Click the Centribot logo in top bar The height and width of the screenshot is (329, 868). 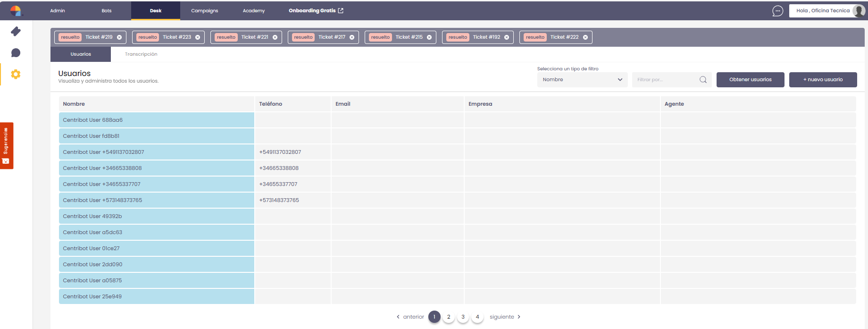[x=16, y=10]
